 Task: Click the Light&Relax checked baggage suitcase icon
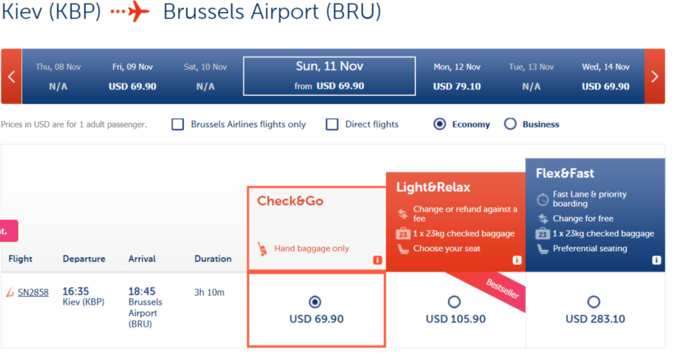pyautogui.click(x=403, y=233)
